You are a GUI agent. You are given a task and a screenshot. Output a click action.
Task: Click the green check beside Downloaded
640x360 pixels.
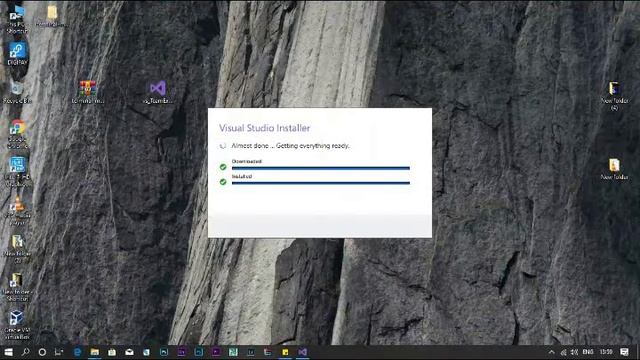click(x=223, y=167)
